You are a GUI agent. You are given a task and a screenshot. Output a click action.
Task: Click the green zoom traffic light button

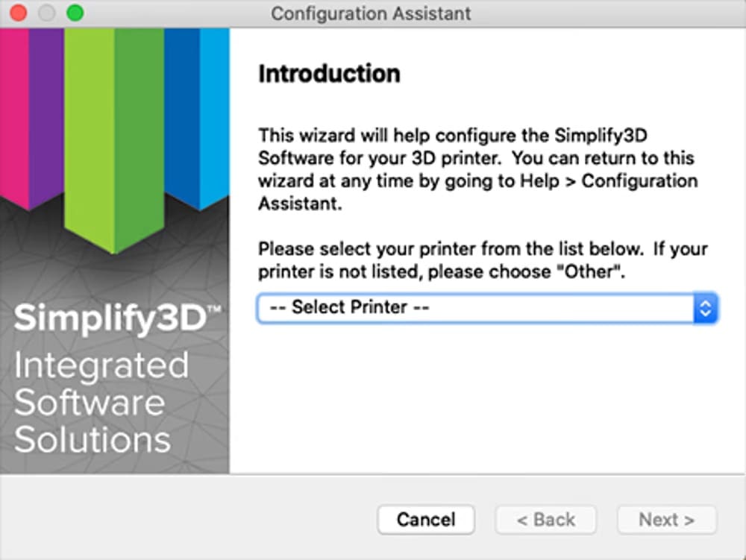pyautogui.click(x=72, y=13)
